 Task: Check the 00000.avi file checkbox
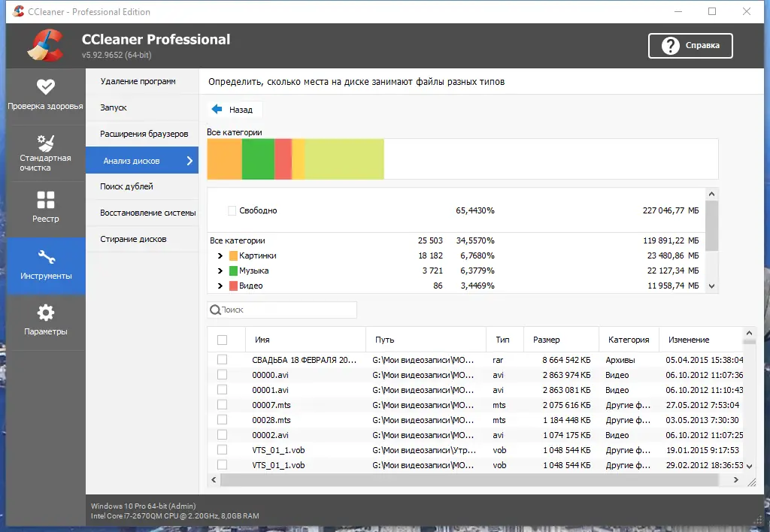tap(223, 375)
